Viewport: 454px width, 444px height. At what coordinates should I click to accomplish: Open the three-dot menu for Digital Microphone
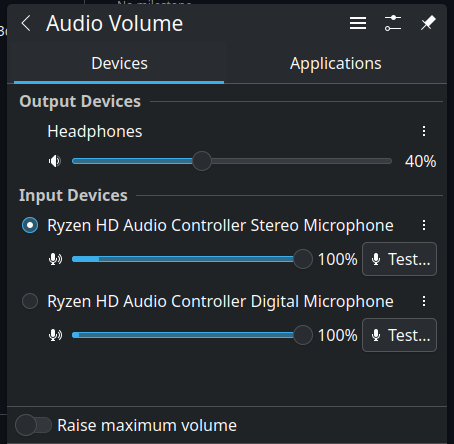pos(424,301)
